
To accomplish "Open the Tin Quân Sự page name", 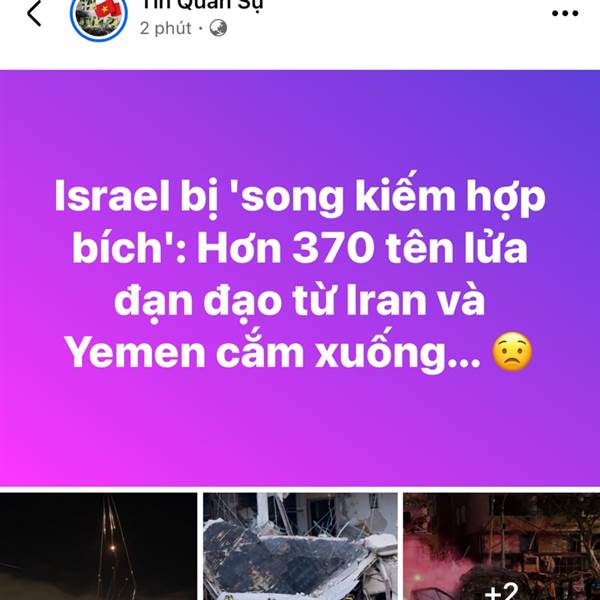I will (x=202, y=5).
